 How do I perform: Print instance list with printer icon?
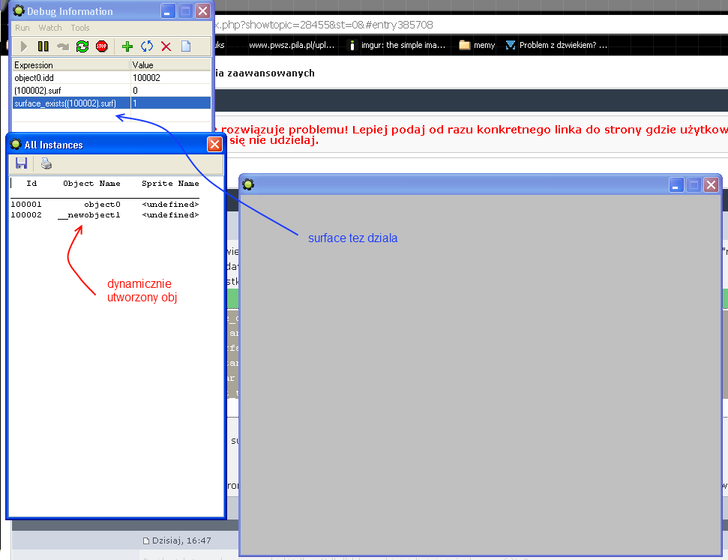46,163
